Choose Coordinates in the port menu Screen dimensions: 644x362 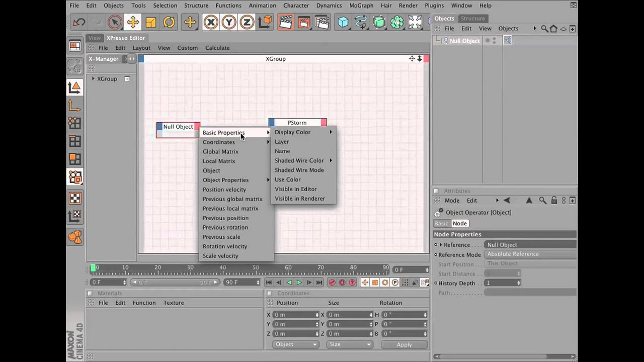tap(236, 142)
